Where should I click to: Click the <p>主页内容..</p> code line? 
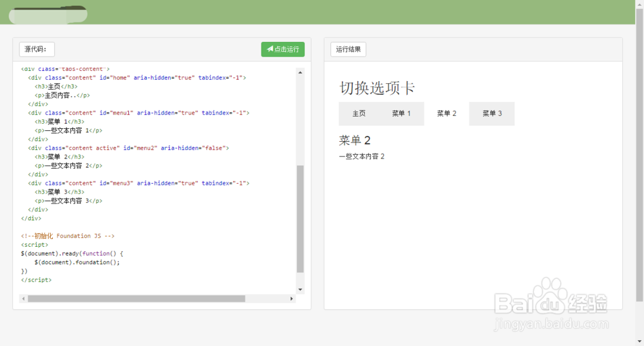pos(62,95)
